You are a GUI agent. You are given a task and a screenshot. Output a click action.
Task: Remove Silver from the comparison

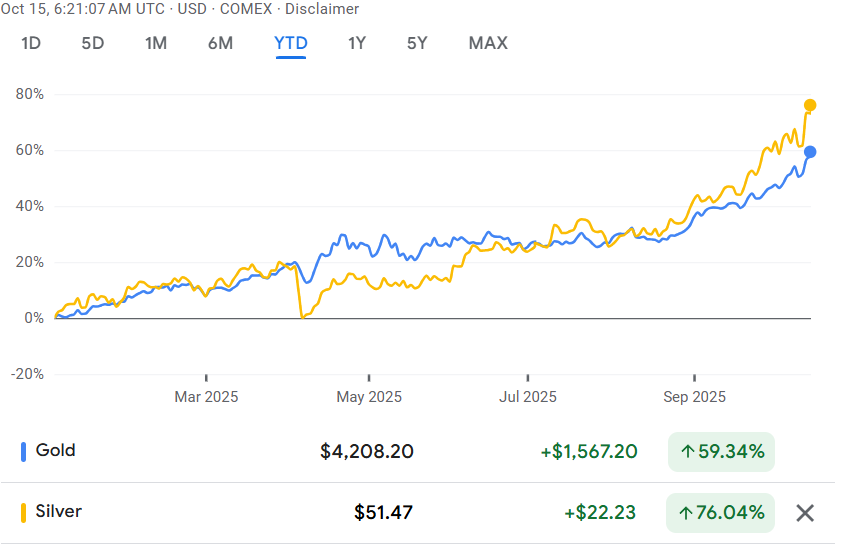(x=805, y=513)
